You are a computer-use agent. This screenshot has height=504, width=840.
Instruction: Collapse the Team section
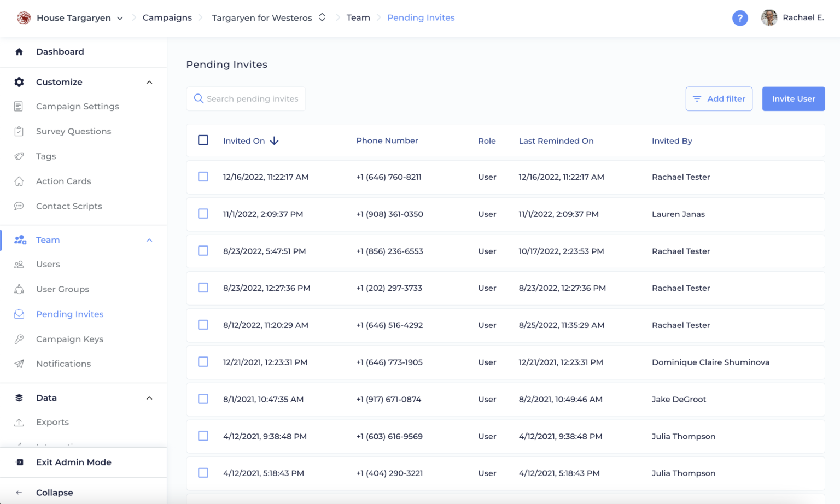(x=149, y=239)
